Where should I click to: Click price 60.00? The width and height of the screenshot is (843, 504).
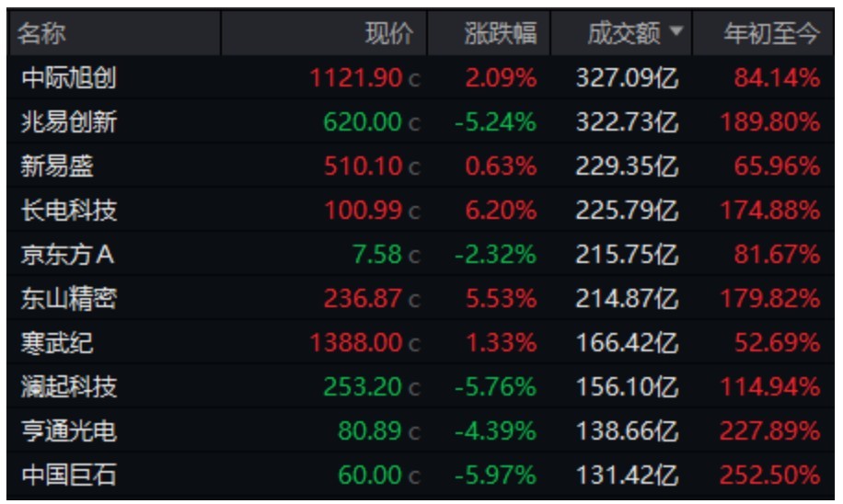click(370, 475)
